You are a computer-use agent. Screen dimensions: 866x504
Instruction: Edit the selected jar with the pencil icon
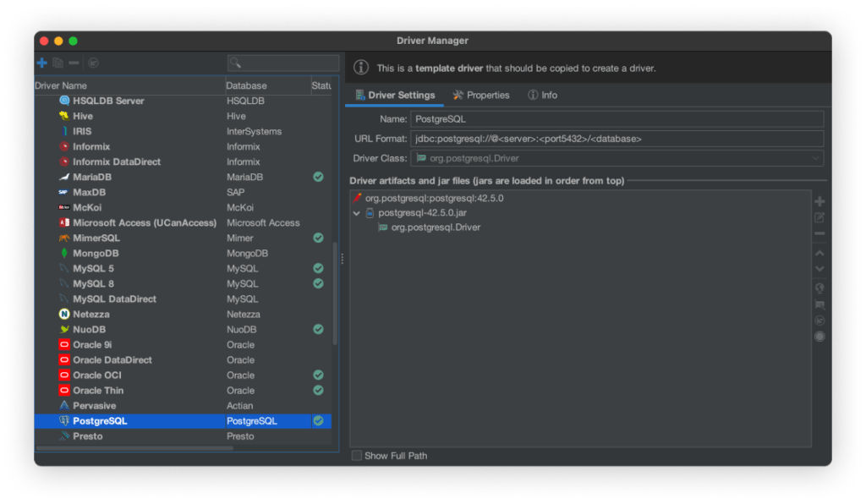[819, 217]
